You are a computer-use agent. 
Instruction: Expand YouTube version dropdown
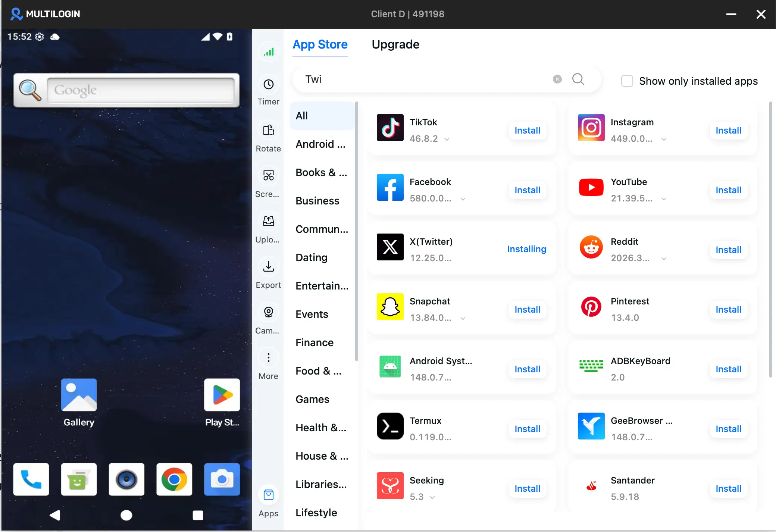click(x=664, y=199)
